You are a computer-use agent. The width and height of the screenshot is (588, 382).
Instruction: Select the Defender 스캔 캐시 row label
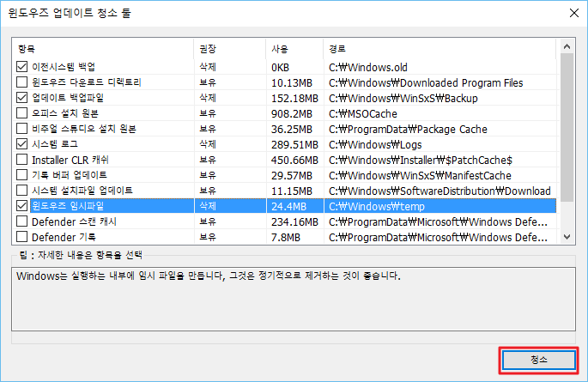pos(74,221)
